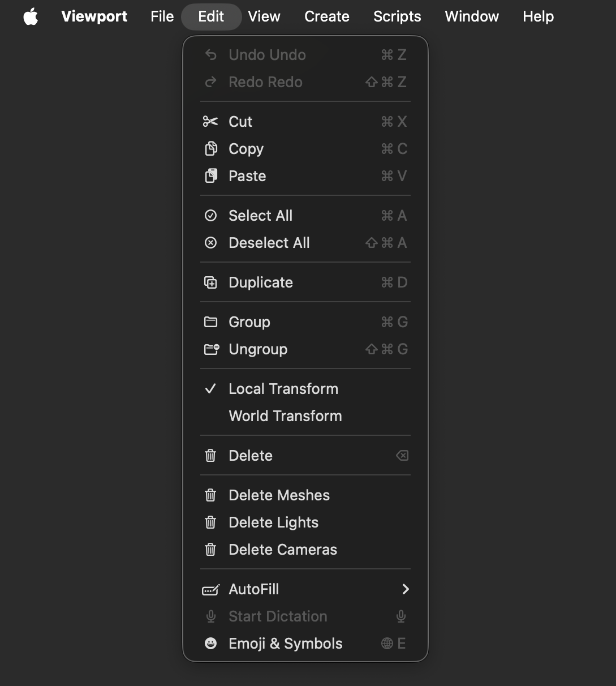Click the microphone shortcut icon right of Start Dictation
Image resolution: width=616 pixels, height=686 pixels.
coord(401,616)
